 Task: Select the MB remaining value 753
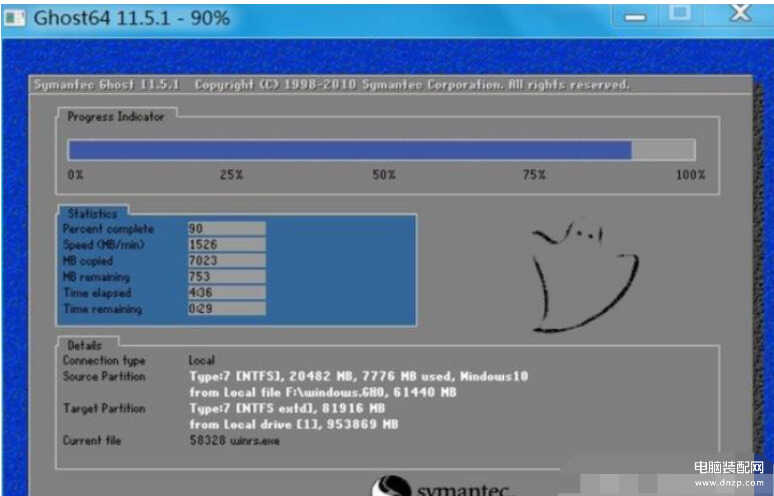[227, 276]
